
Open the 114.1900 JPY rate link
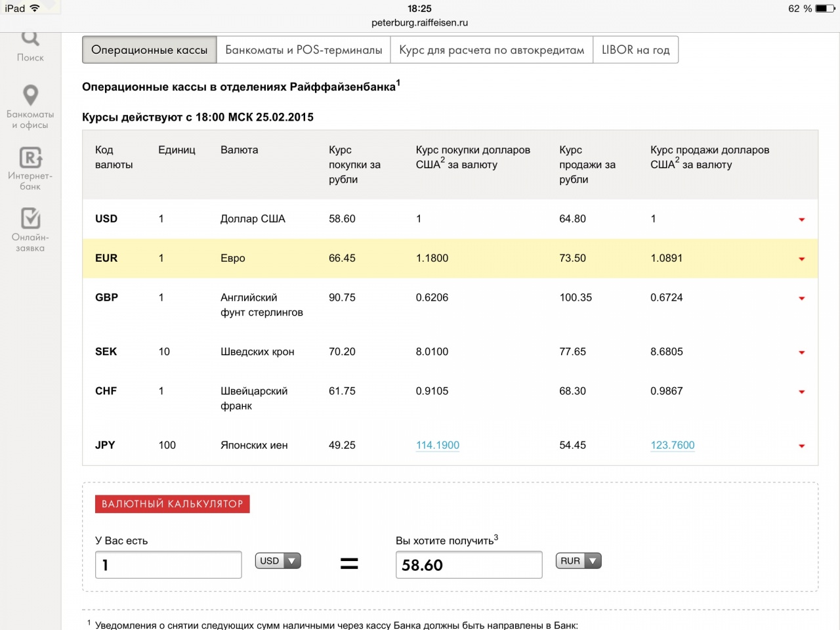pos(438,445)
